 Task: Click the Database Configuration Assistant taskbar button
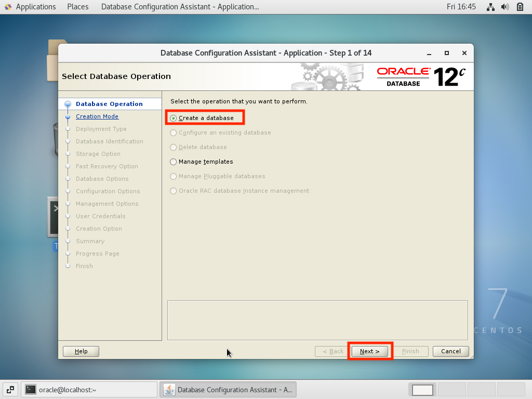click(229, 390)
